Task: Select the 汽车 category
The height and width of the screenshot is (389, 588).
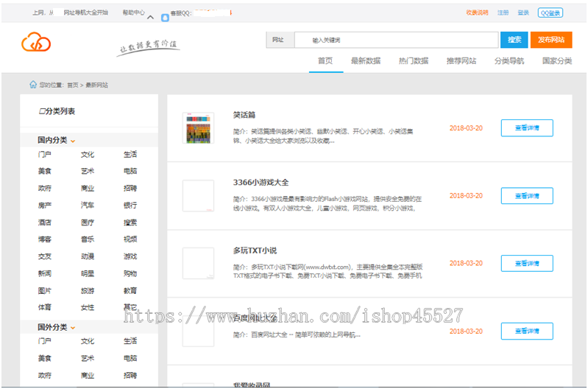Action: coord(88,206)
